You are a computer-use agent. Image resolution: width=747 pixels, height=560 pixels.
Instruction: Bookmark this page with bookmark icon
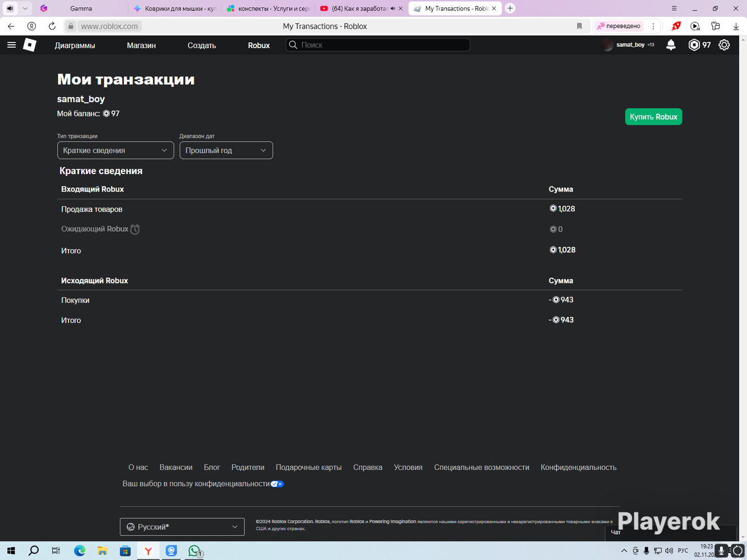[x=579, y=26]
